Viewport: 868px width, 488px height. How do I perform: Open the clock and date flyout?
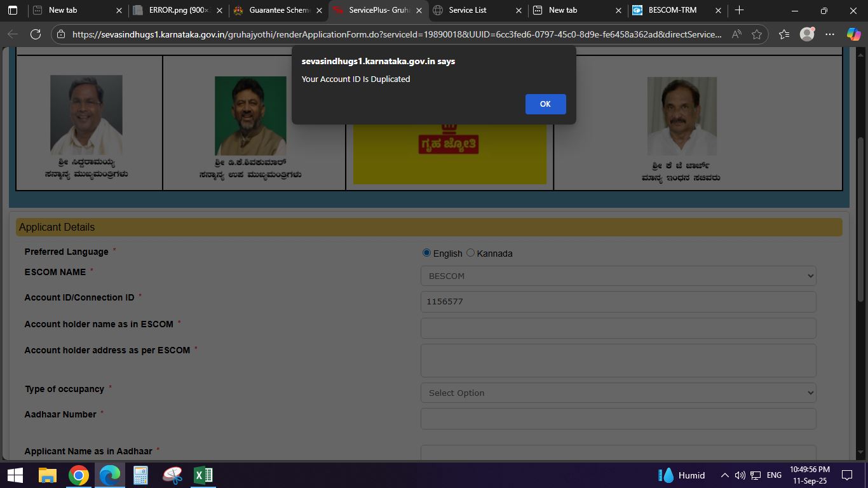click(810, 475)
